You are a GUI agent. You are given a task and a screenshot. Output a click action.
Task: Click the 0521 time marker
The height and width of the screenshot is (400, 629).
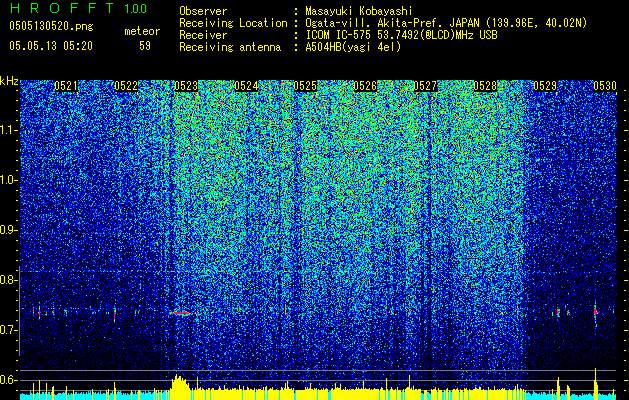(x=66, y=86)
